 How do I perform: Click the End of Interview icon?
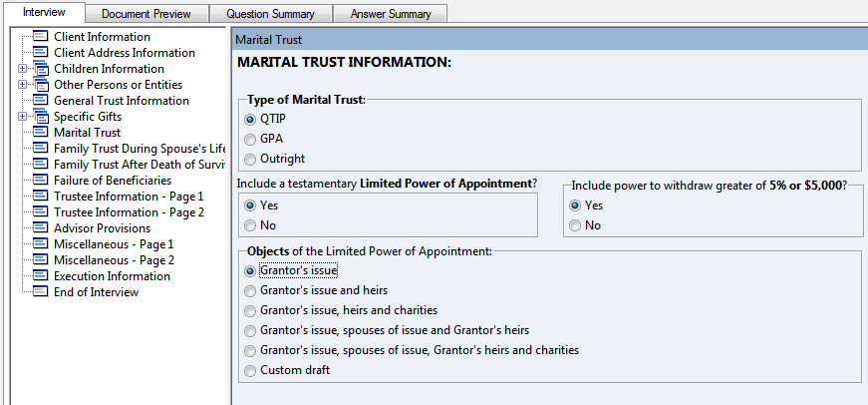41,292
